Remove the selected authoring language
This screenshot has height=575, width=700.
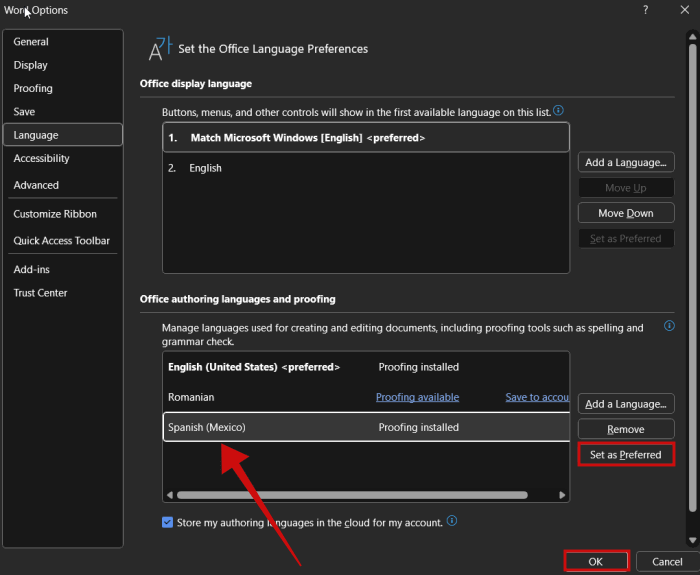click(625, 429)
